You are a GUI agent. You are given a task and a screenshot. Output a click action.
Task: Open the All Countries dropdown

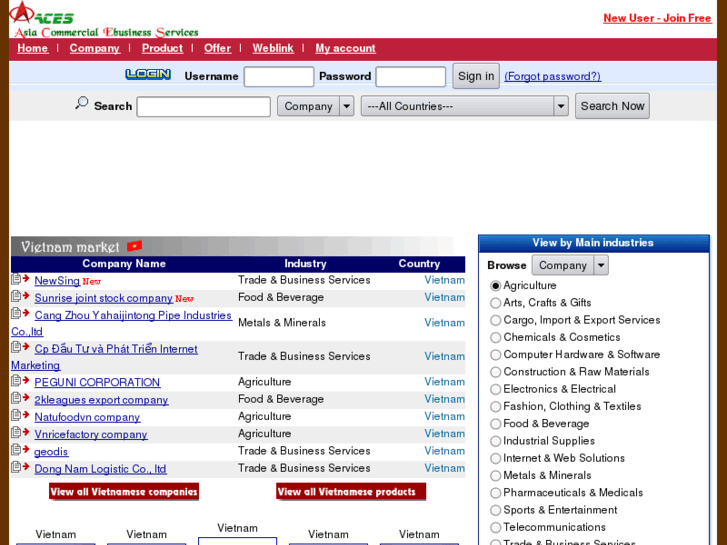click(465, 106)
